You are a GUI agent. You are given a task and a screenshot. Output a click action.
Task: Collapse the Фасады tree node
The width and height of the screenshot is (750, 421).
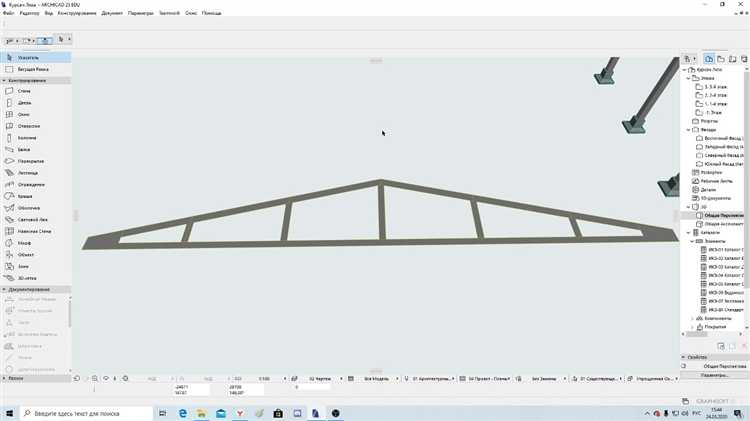pos(688,130)
